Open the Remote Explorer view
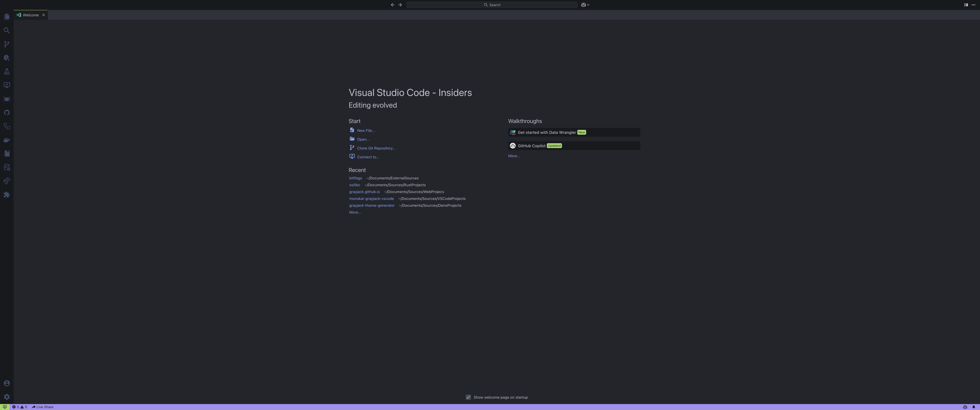Image resolution: width=980 pixels, height=410 pixels. click(x=6, y=85)
